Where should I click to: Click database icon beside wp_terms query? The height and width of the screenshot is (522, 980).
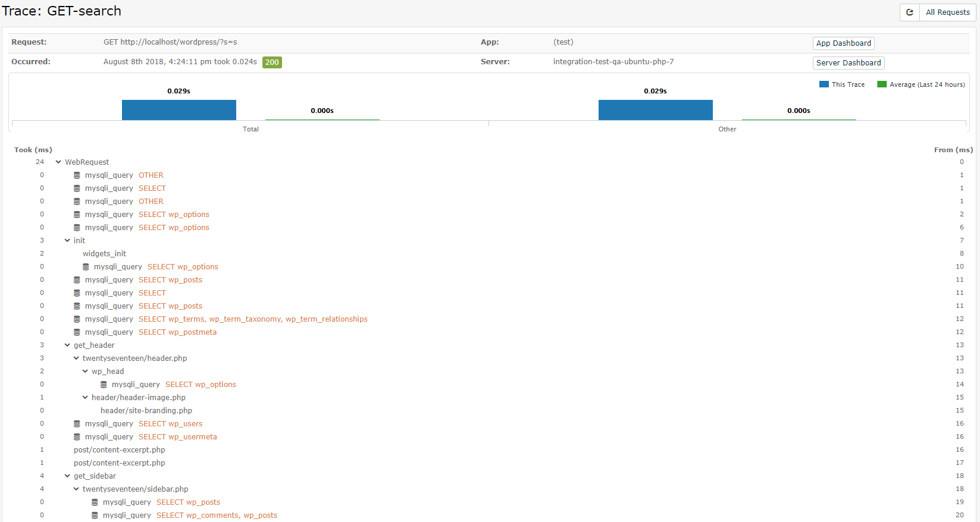click(77, 319)
